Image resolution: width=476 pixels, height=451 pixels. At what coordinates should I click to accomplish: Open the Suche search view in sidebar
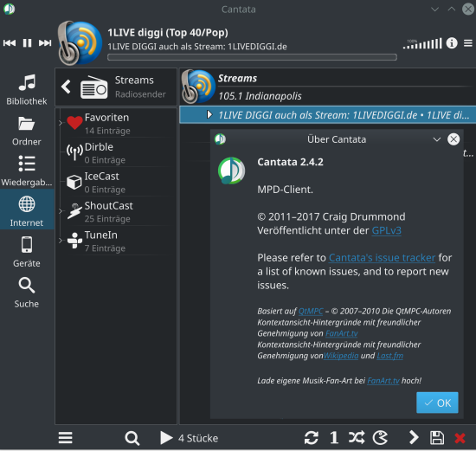27,293
